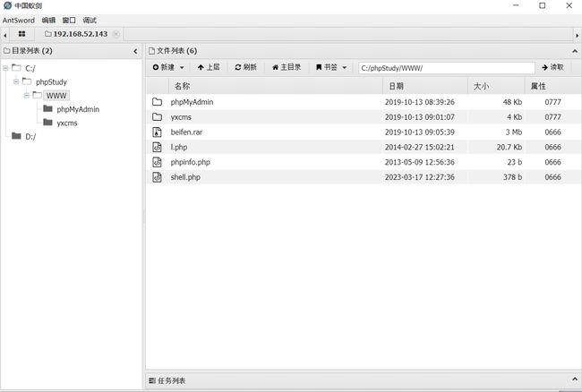
Task: Click the 书签 bookmark button
Action: point(327,67)
